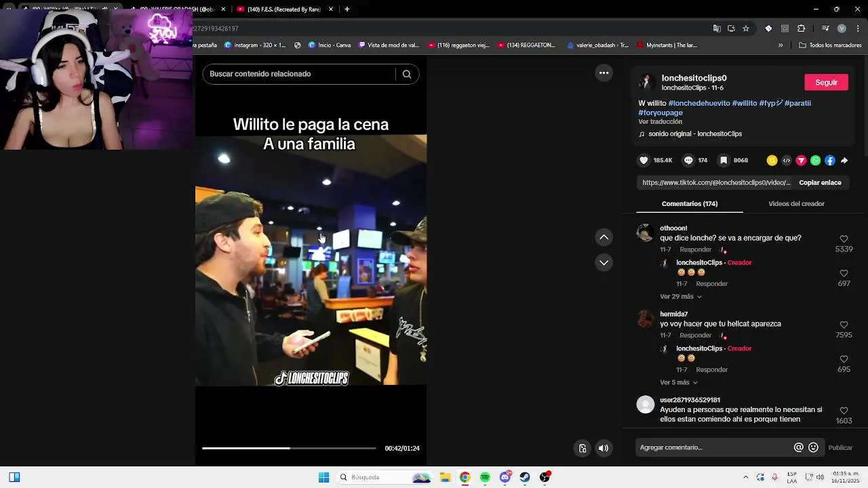The width and height of the screenshot is (868, 488).
Task: Click Chrome translate page icon
Action: coord(717,28)
